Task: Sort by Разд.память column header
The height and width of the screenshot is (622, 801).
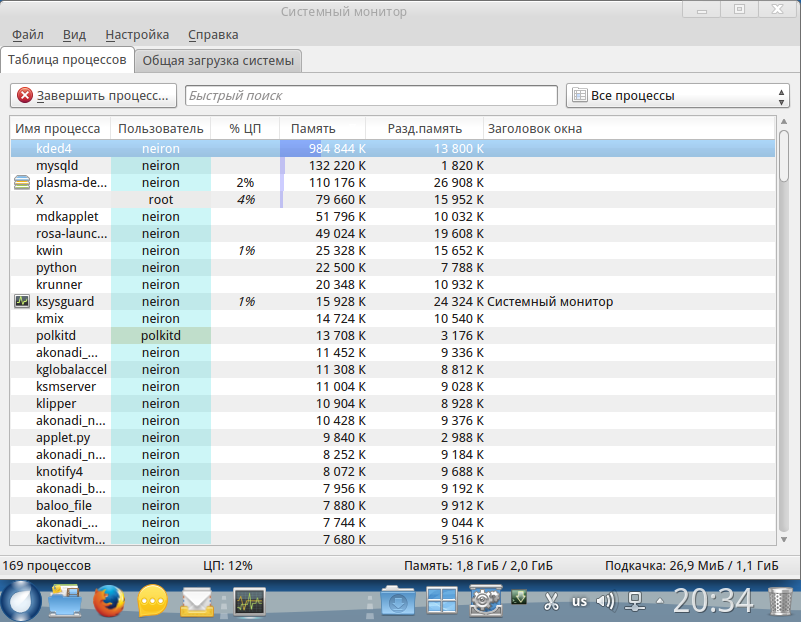Action: pyautogui.click(x=425, y=128)
